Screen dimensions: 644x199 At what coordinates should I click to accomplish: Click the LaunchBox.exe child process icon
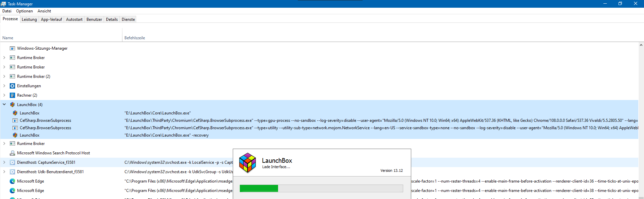tap(15, 113)
